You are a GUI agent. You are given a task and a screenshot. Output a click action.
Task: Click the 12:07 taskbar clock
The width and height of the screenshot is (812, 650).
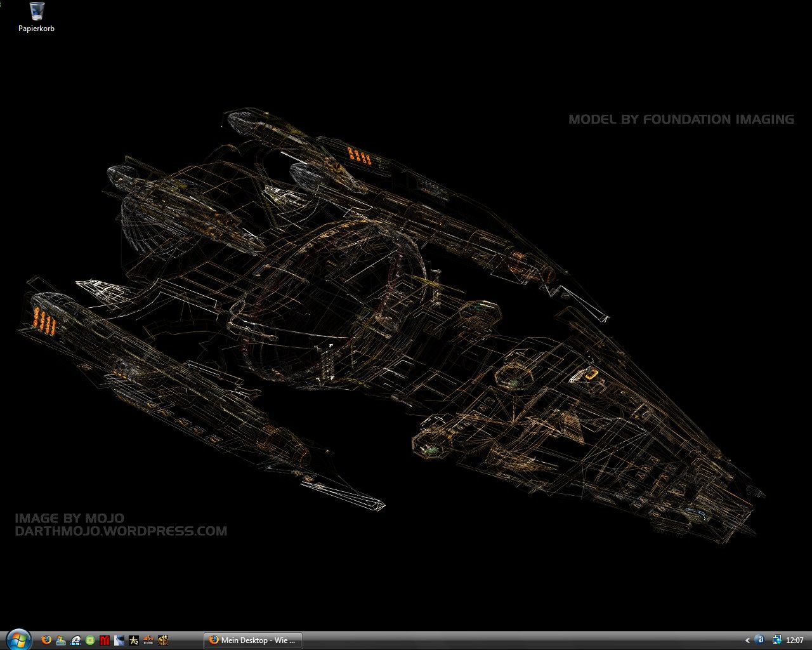point(795,640)
